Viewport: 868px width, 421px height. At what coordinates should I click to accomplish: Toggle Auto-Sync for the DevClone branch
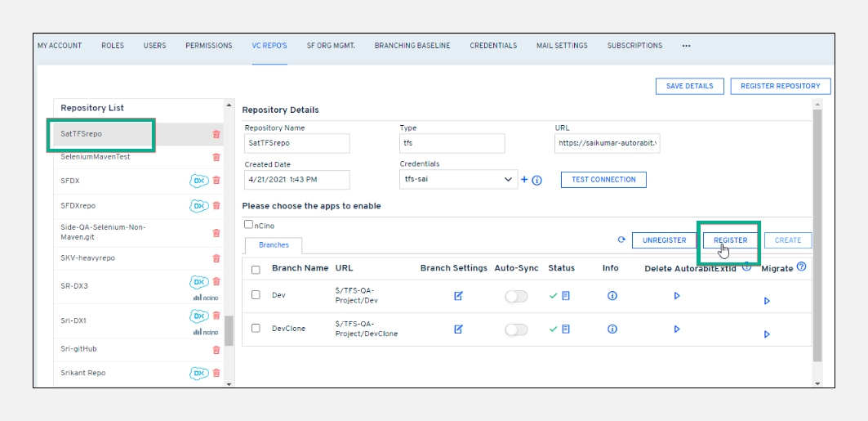pos(516,329)
